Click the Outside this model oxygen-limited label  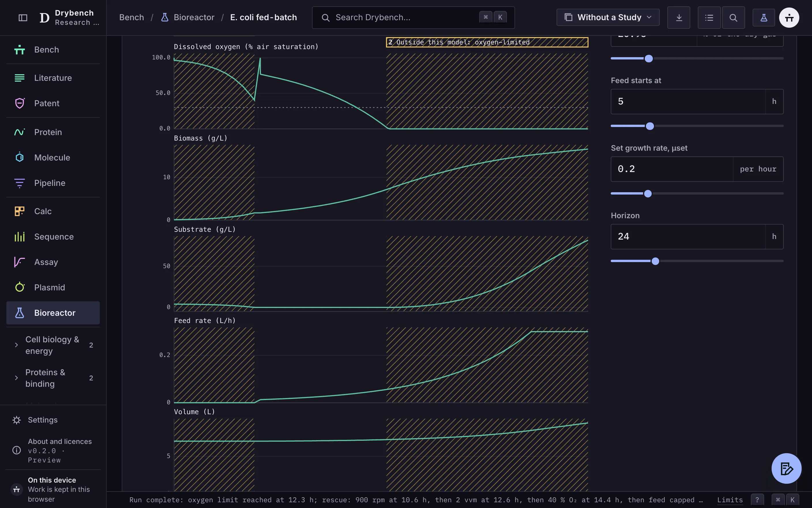tap(487, 42)
